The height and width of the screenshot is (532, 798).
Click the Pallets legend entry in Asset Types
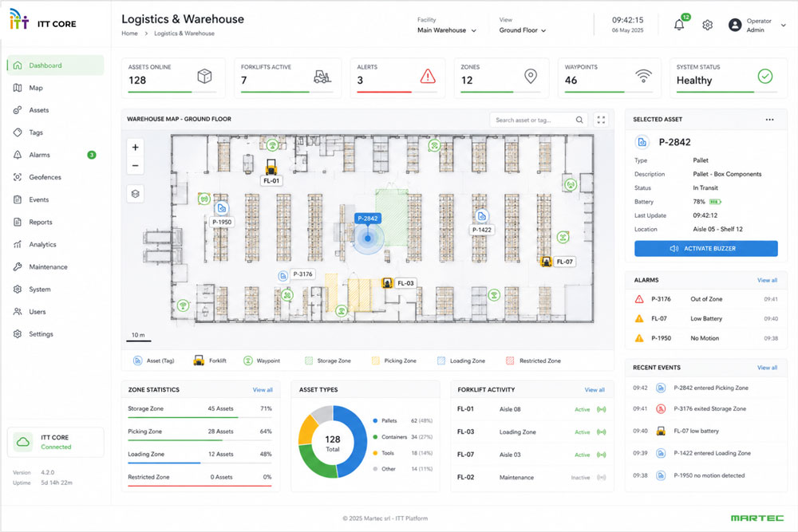[402, 420]
